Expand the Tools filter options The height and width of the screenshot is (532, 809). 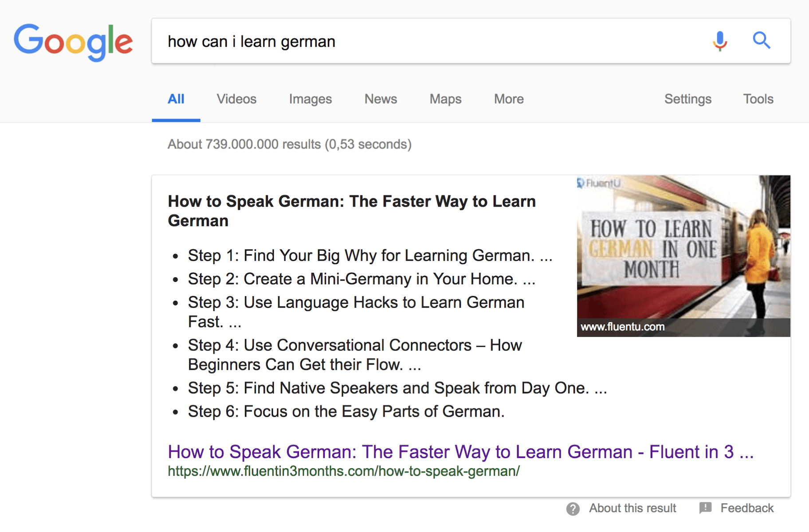(758, 99)
